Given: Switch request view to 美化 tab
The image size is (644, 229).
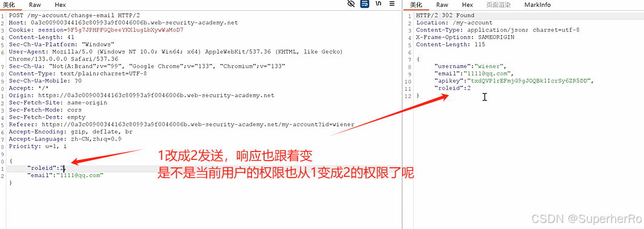Looking at the screenshot, I should pos(9,5).
